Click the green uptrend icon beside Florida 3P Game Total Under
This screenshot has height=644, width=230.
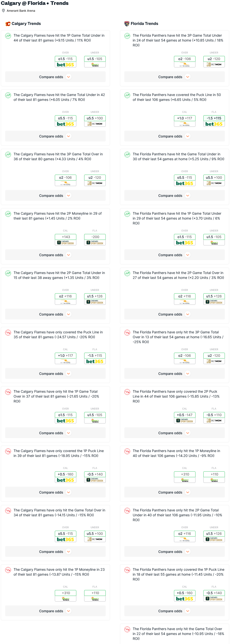[x=127, y=36]
